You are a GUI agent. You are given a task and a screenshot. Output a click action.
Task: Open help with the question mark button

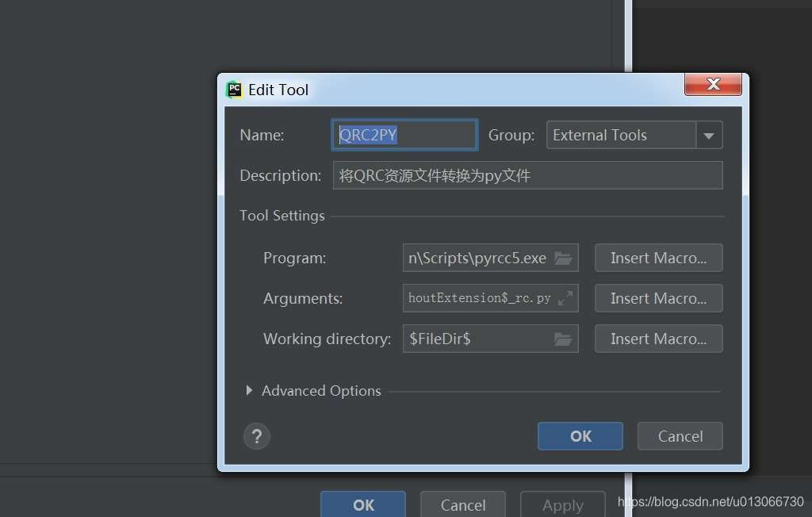256,436
